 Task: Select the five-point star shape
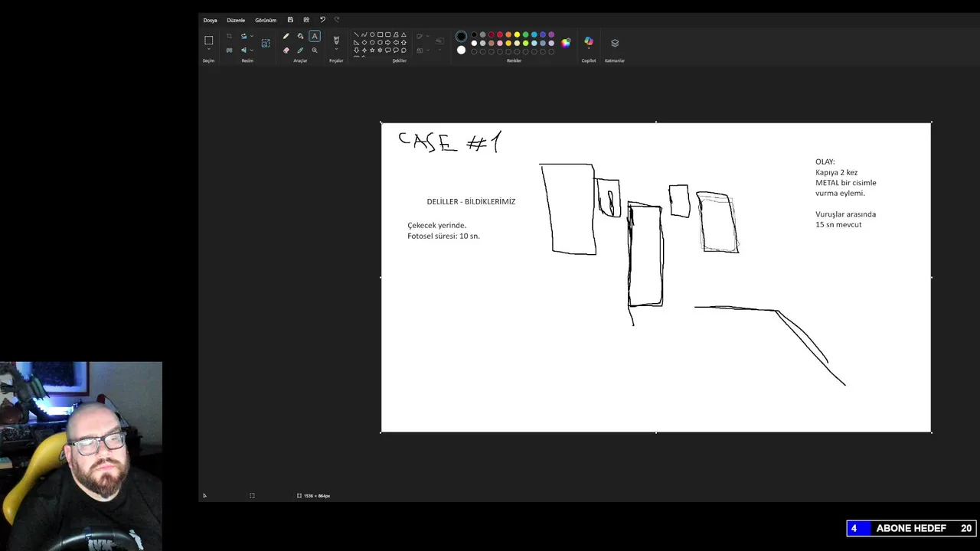(372, 51)
